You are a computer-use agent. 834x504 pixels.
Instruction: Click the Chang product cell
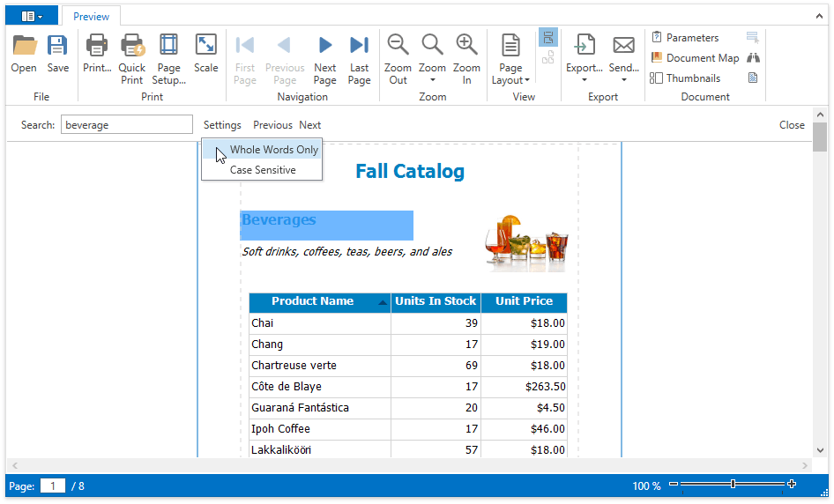[320, 344]
